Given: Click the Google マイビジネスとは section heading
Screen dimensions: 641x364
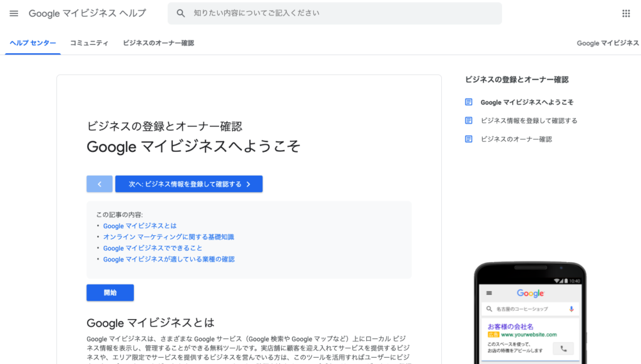Looking at the screenshot, I should (x=150, y=323).
